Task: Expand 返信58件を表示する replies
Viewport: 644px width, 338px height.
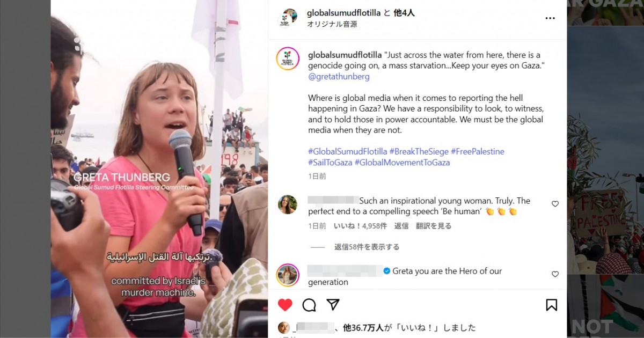Action: [367, 247]
